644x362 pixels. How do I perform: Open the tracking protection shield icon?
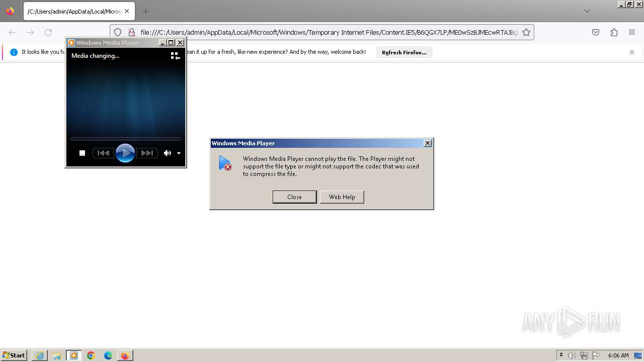(x=118, y=32)
